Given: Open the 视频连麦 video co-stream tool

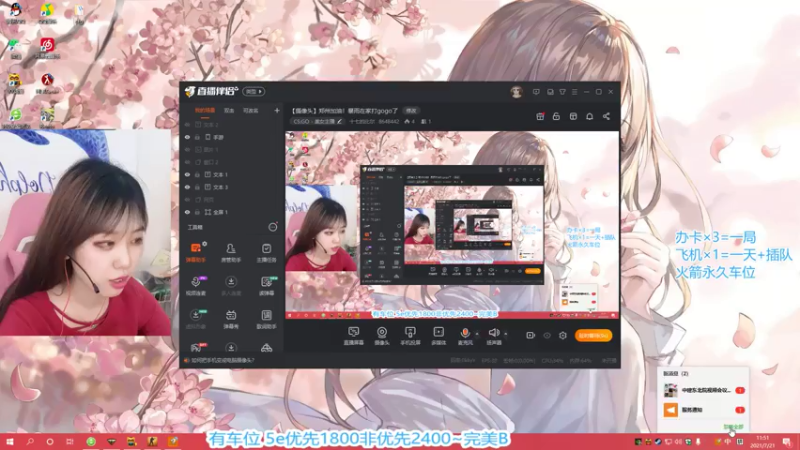Looking at the screenshot, I should coord(195,285).
